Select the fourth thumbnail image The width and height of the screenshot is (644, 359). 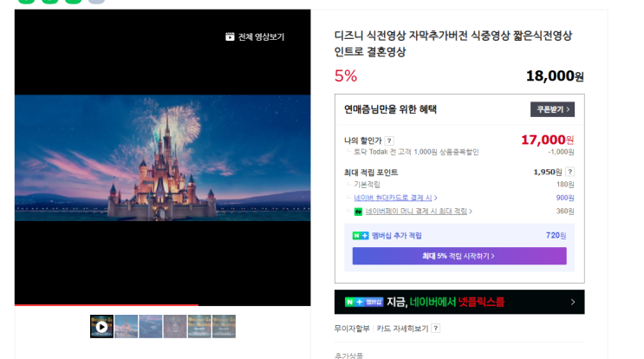pos(175,327)
